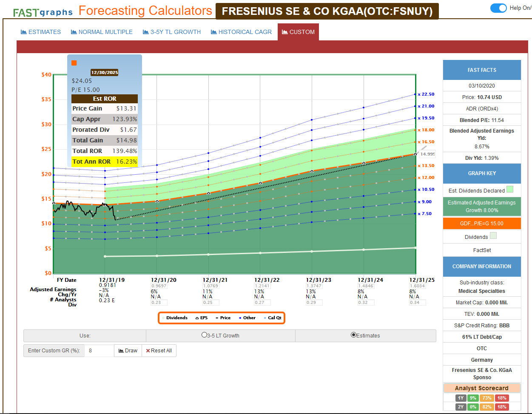Open the Estimates tab
This screenshot has width=532, height=414.
pos(41,32)
